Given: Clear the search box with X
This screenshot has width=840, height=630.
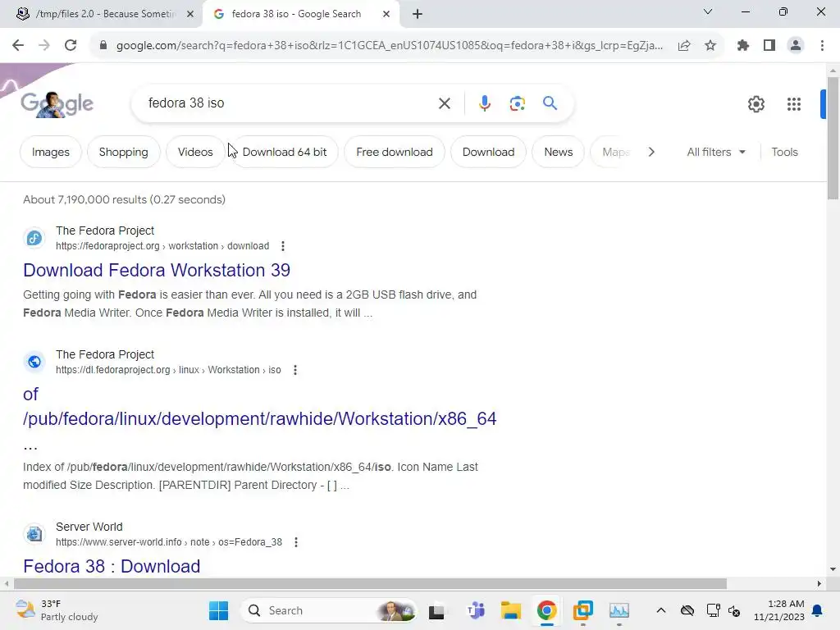Looking at the screenshot, I should (445, 103).
